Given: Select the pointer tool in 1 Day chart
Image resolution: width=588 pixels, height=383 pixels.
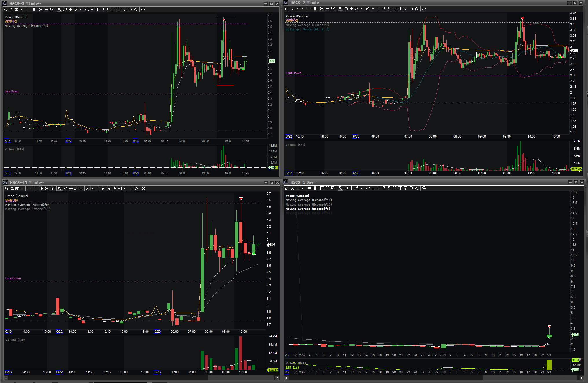Looking at the screenshot, I should click(340, 188).
